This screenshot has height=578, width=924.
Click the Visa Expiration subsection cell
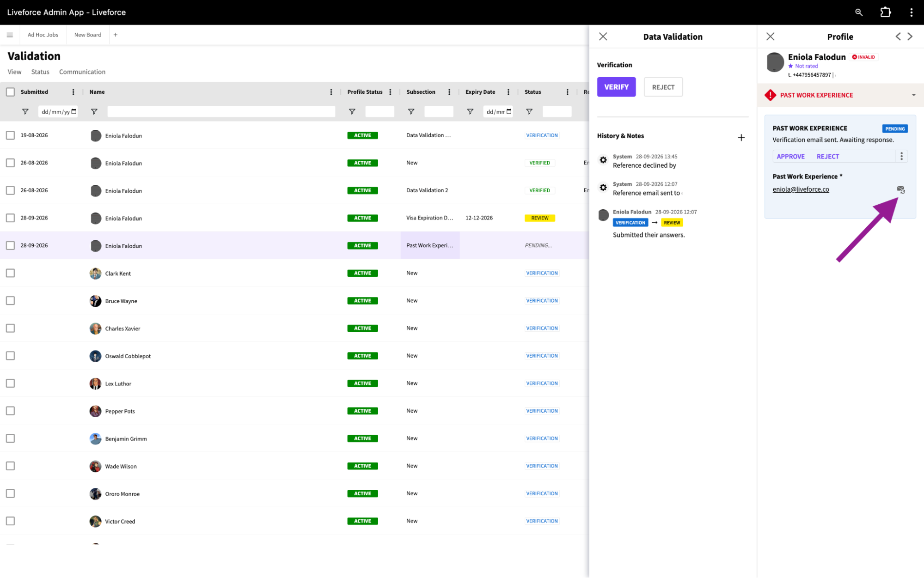(x=430, y=218)
